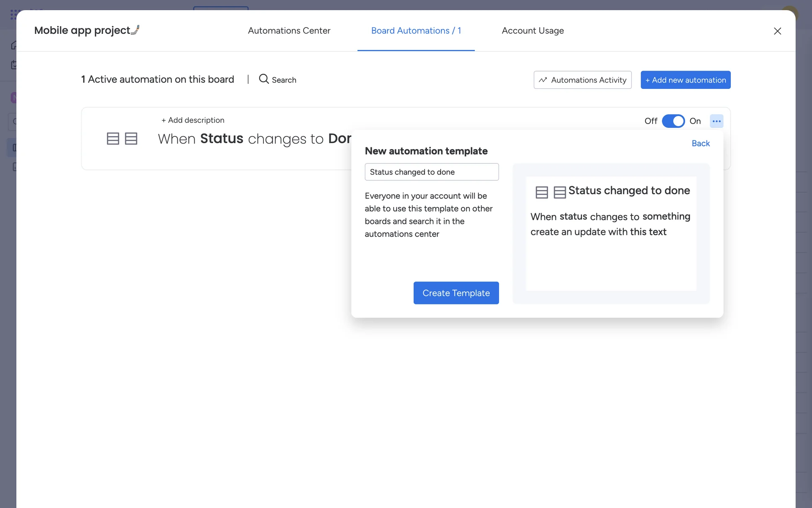Select the Board Automations / 1 tab
The height and width of the screenshot is (508, 812).
416,30
